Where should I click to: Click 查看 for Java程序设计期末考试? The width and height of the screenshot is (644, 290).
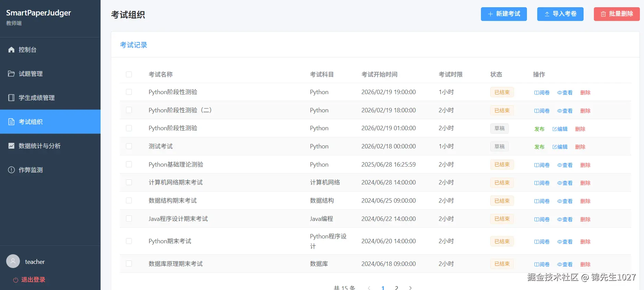tap(565, 219)
